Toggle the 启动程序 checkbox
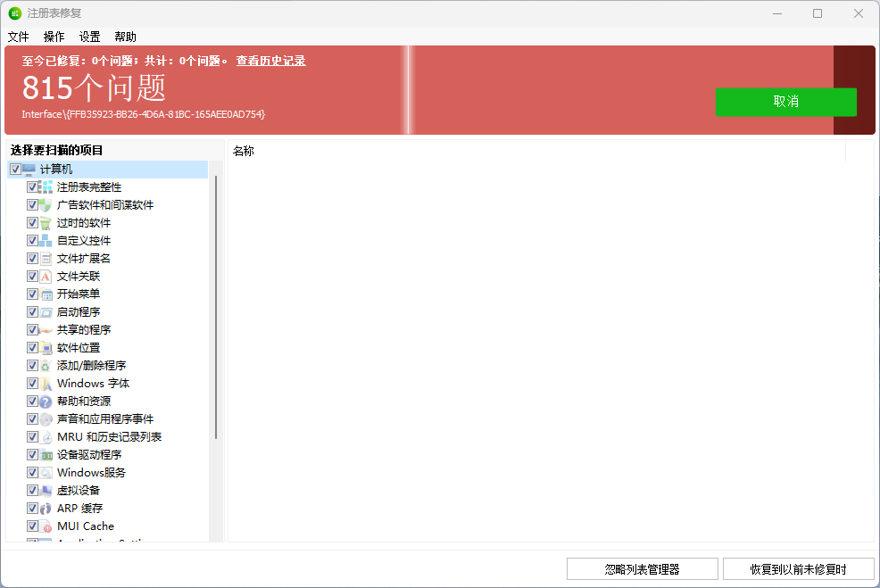 tap(32, 312)
